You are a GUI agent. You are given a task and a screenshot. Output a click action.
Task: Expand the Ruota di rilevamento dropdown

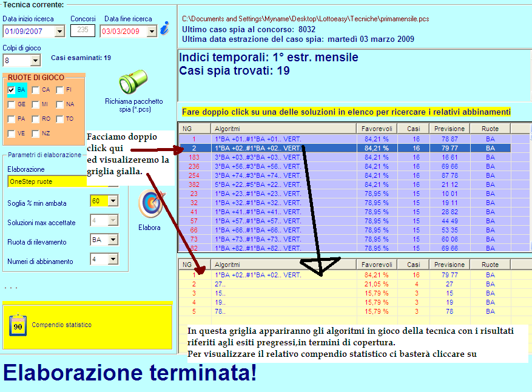[113, 240]
